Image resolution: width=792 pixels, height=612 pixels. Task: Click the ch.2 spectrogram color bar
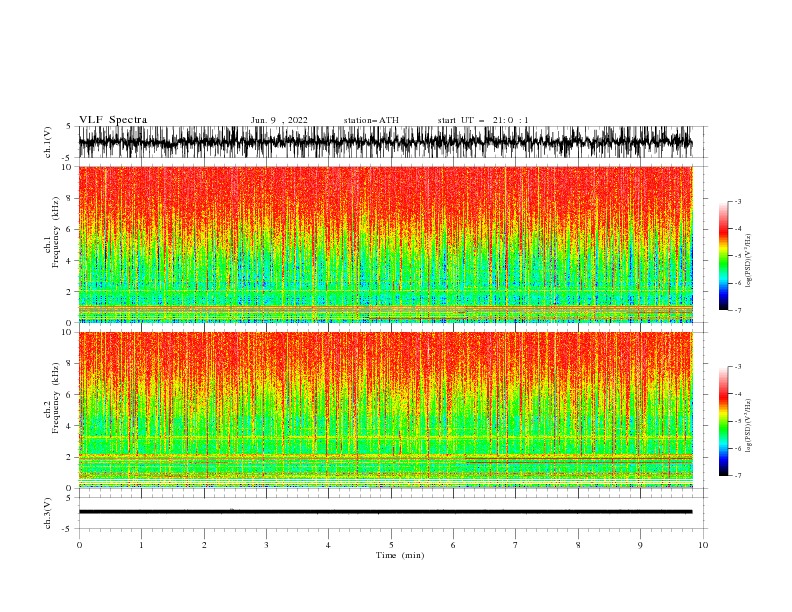tap(723, 421)
